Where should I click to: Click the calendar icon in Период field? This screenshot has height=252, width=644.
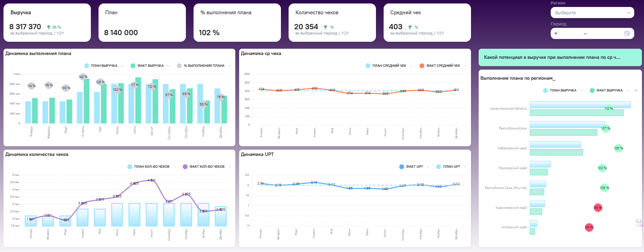627,33
